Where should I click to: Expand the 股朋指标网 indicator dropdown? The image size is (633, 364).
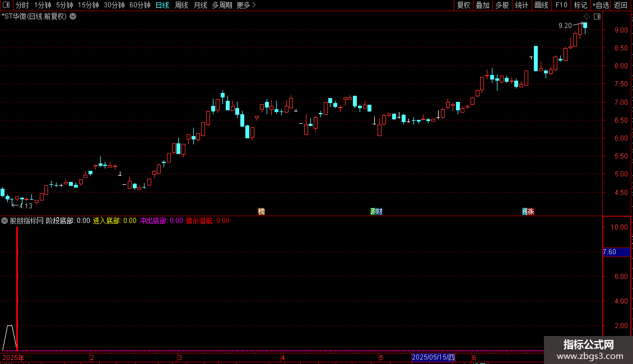tap(4, 221)
